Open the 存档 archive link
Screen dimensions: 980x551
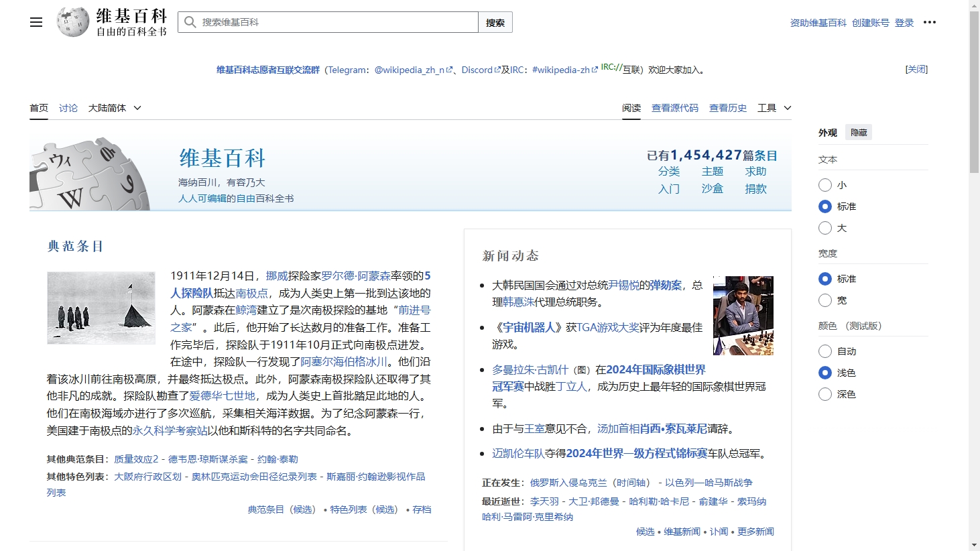click(x=422, y=509)
